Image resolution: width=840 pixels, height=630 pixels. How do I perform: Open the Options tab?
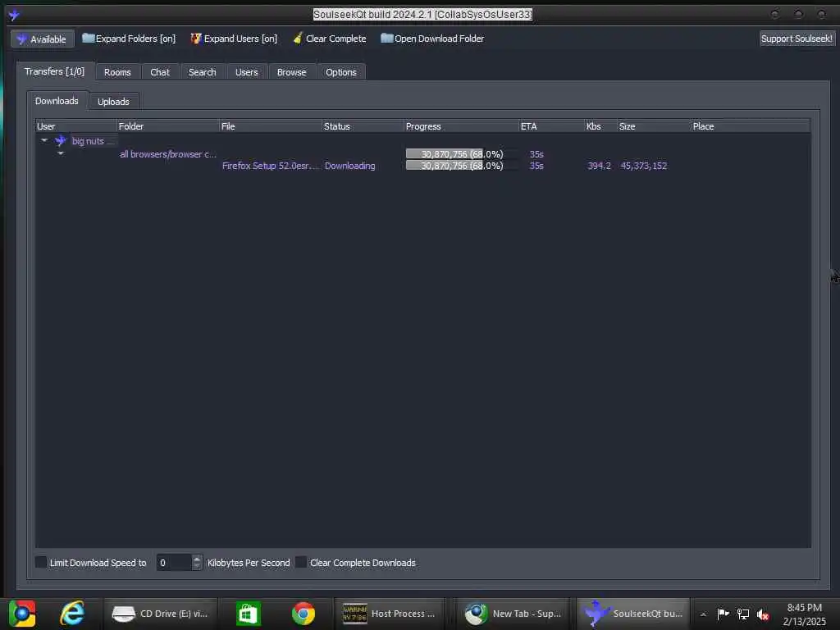340,72
